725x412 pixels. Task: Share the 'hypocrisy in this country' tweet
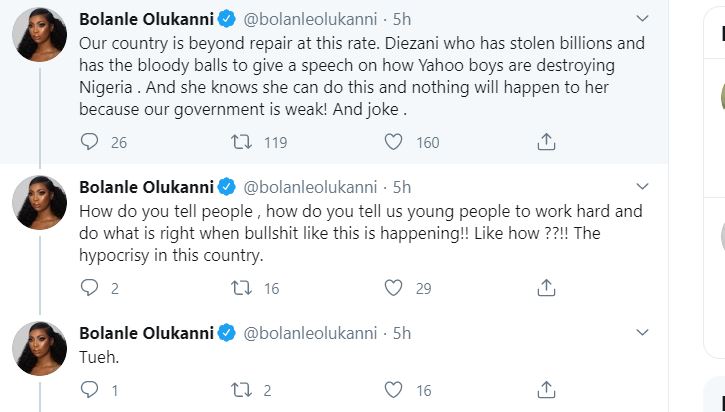coord(546,288)
